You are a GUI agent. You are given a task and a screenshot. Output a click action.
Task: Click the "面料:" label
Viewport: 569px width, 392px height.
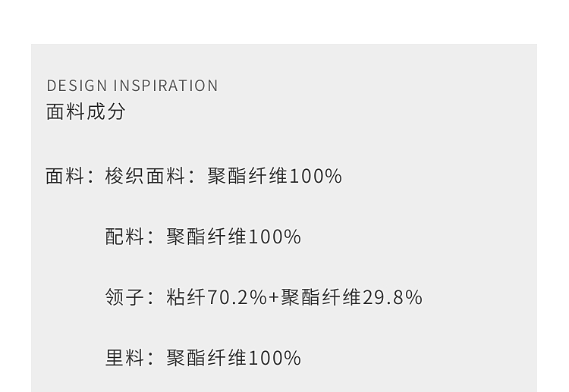click(70, 176)
